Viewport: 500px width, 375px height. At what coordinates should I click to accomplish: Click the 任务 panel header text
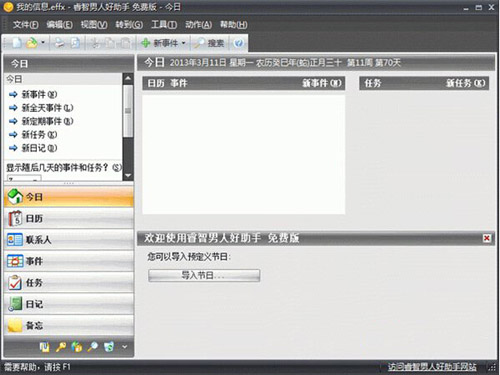coord(373,83)
